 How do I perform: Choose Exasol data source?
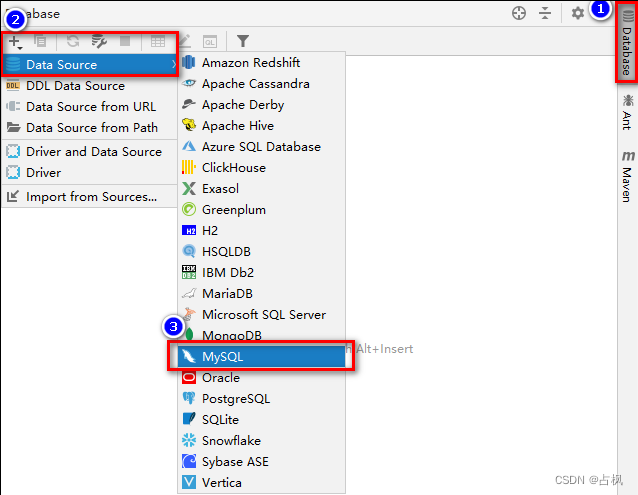262,189
